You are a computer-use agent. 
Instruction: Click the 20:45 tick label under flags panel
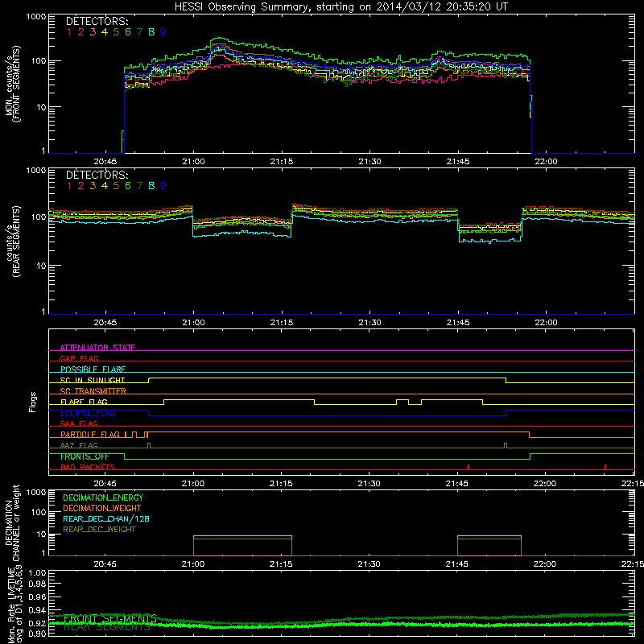click(105, 484)
